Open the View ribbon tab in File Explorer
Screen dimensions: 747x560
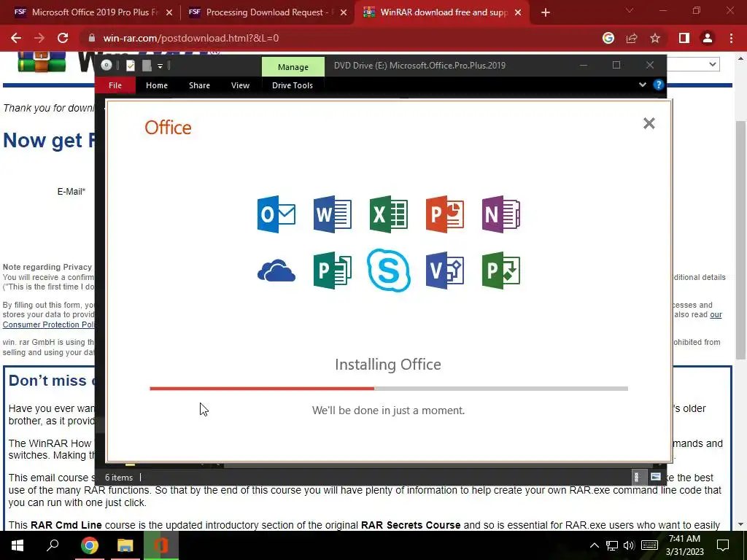(240, 85)
